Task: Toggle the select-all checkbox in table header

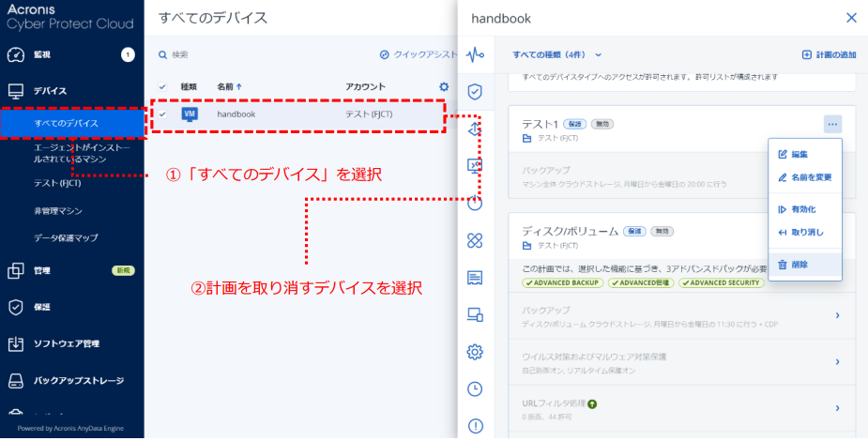Action: pos(162,86)
